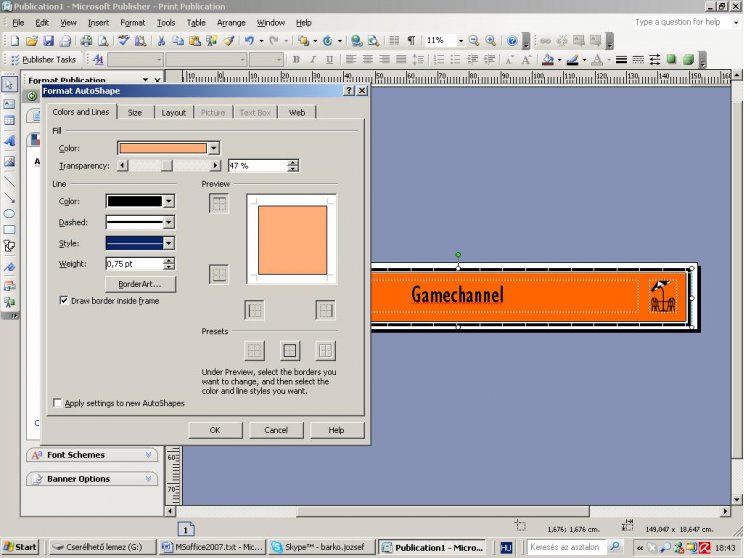744x558 pixels.
Task: Click the Cut scissors icon
Action: (x=161, y=41)
